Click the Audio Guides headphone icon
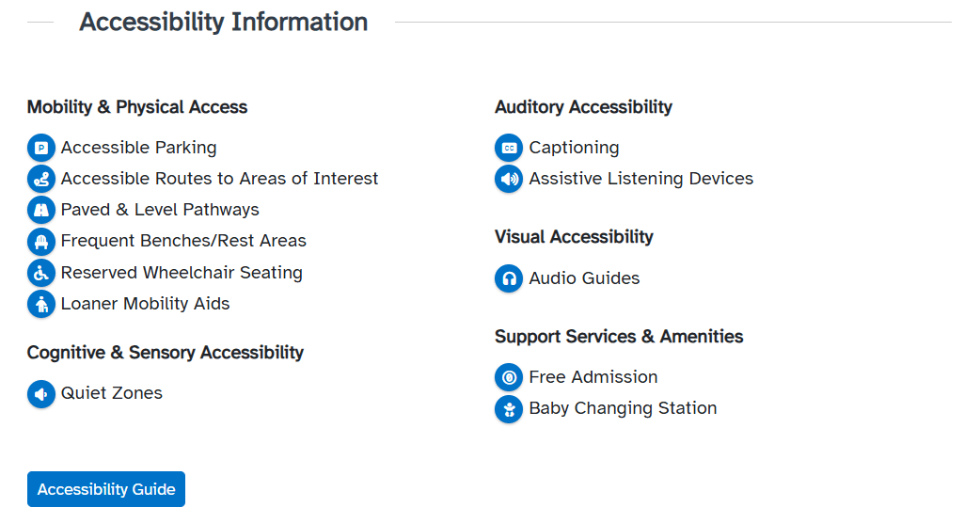 pyautogui.click(x=509, y=278)
